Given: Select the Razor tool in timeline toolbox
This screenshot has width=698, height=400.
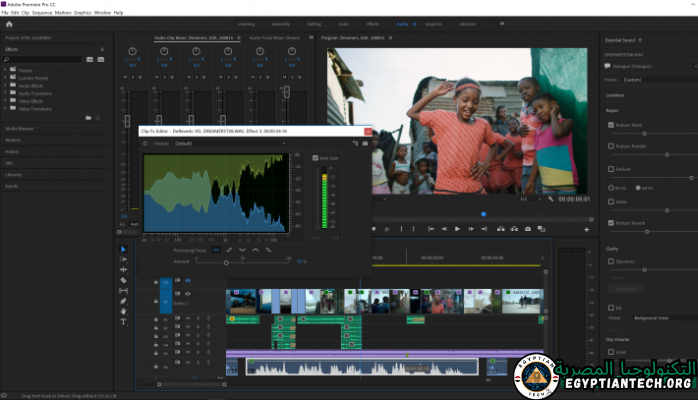Looking at the screenshot, I should (x=124, y=280).
